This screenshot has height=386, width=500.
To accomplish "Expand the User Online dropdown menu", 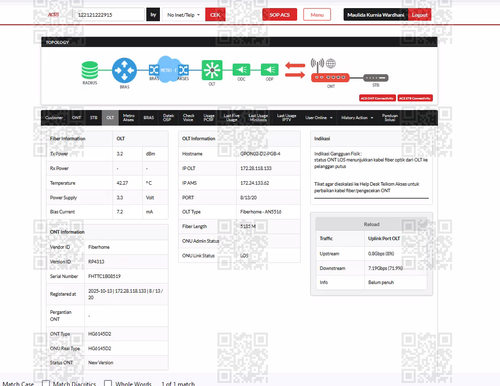I will tap(319, 118).
